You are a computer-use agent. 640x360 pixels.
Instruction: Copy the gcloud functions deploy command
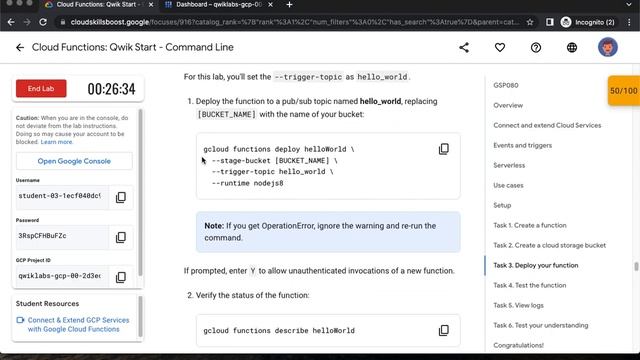pyautogui.click(x=444, y=149)
